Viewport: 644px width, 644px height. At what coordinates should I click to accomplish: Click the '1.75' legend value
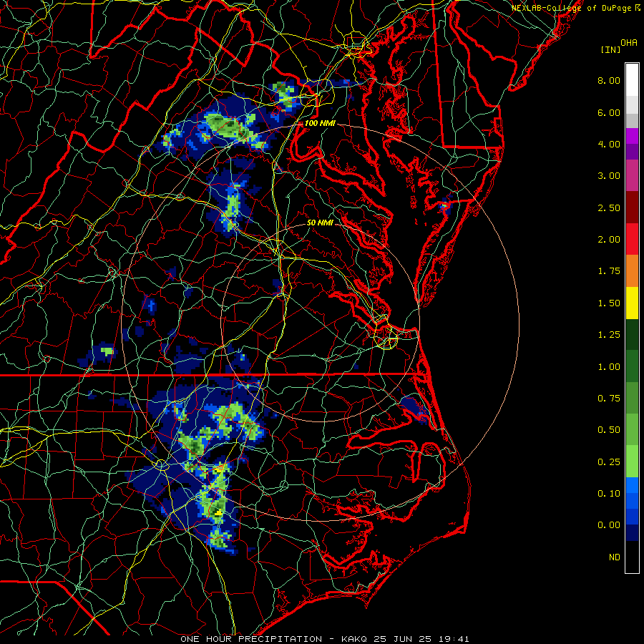(609, 271)
